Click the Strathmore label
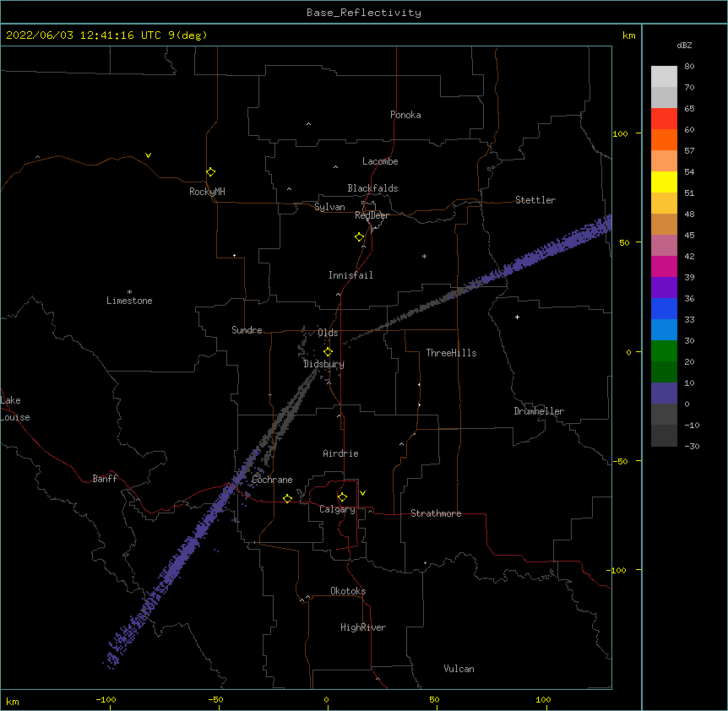Image resolution: width=728 pixels, height=711 pixels. point(436,513)
